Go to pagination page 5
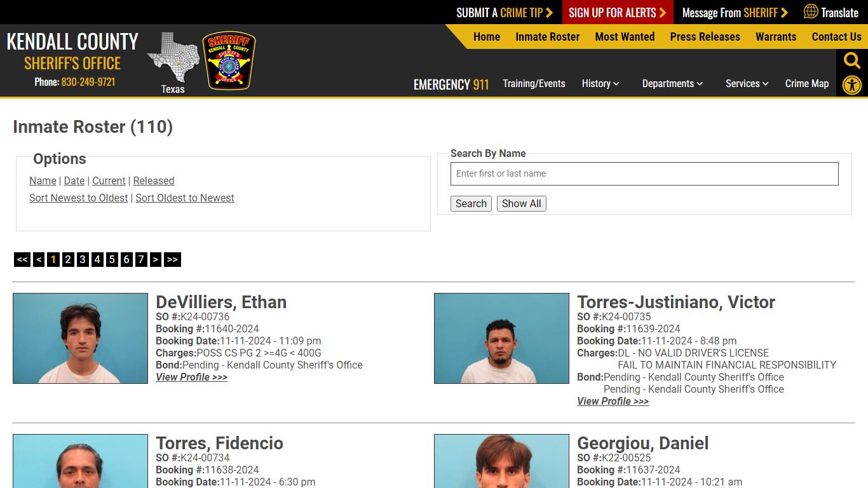 pos(112,259)
